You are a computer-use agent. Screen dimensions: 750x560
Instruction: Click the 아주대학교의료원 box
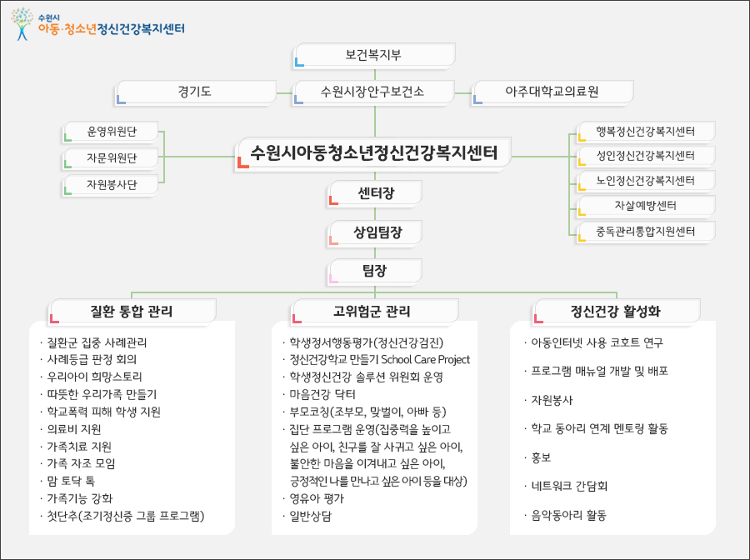pos(552,92)
